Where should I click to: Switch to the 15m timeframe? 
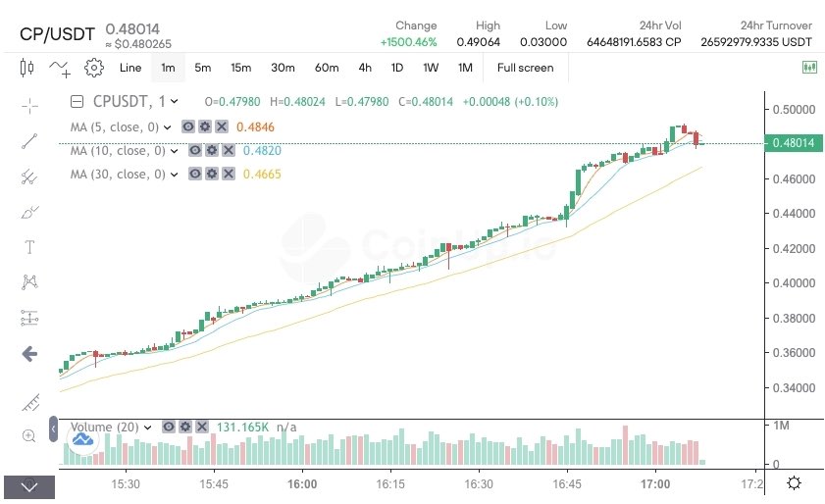(x=240, y=68)
